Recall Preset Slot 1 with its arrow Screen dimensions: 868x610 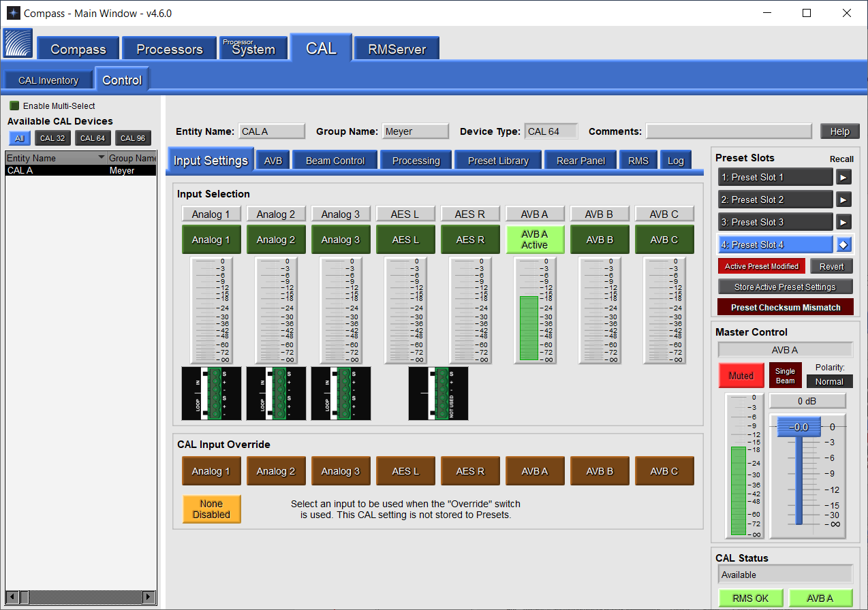coord(844,178)
